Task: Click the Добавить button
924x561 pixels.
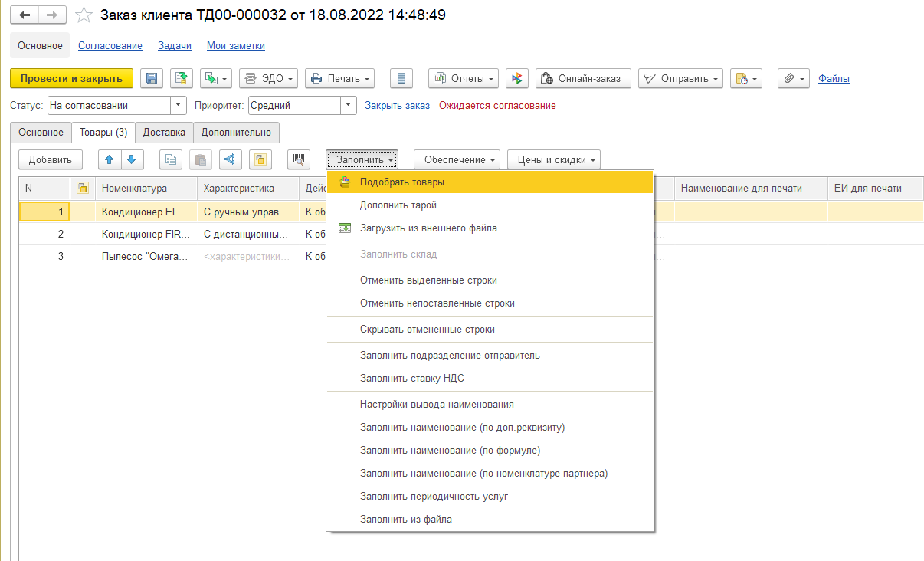Action: click(51, 159)
